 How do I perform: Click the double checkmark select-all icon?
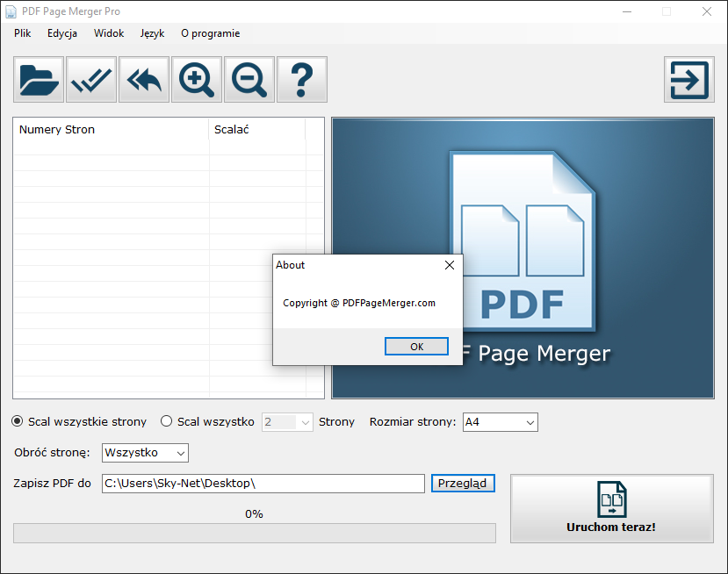[x=91, y=79]
